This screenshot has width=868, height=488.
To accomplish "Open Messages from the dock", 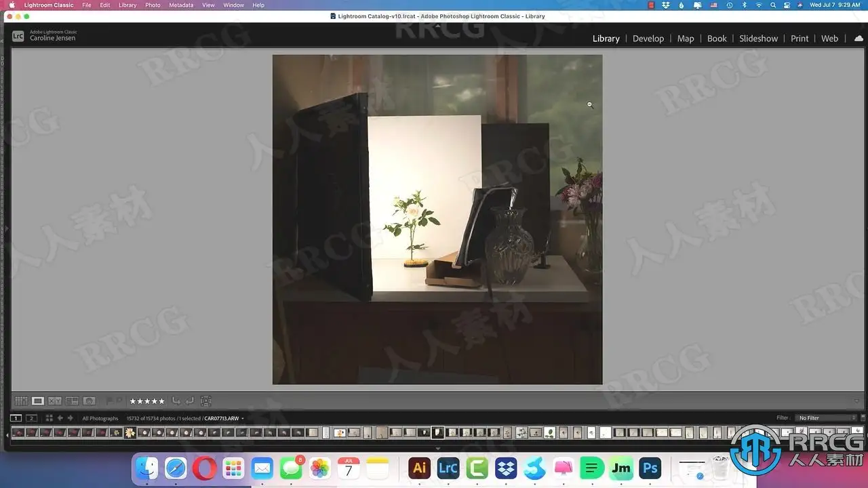I will pyautogui.click(x=291, y=468).
